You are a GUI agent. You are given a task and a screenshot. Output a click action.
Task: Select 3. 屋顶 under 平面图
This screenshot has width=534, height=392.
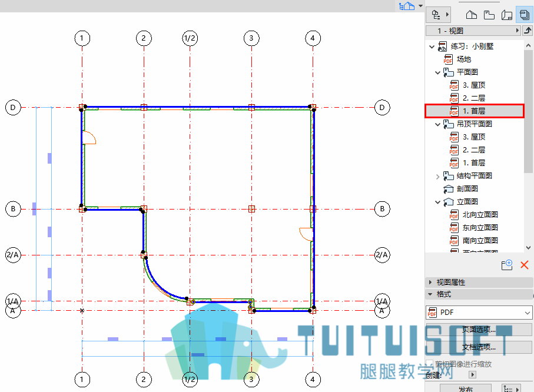point(474,85)
